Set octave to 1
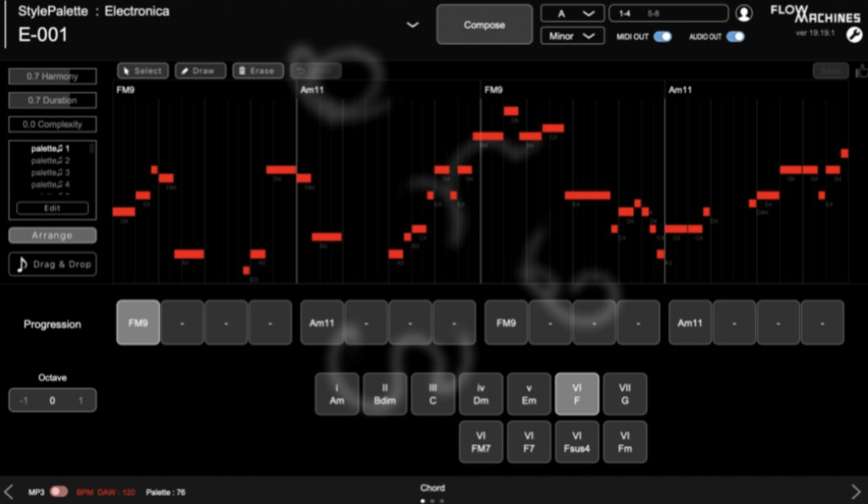Image resolution: width=868 pixels, height=504 pixels. (x=81, y=400)
